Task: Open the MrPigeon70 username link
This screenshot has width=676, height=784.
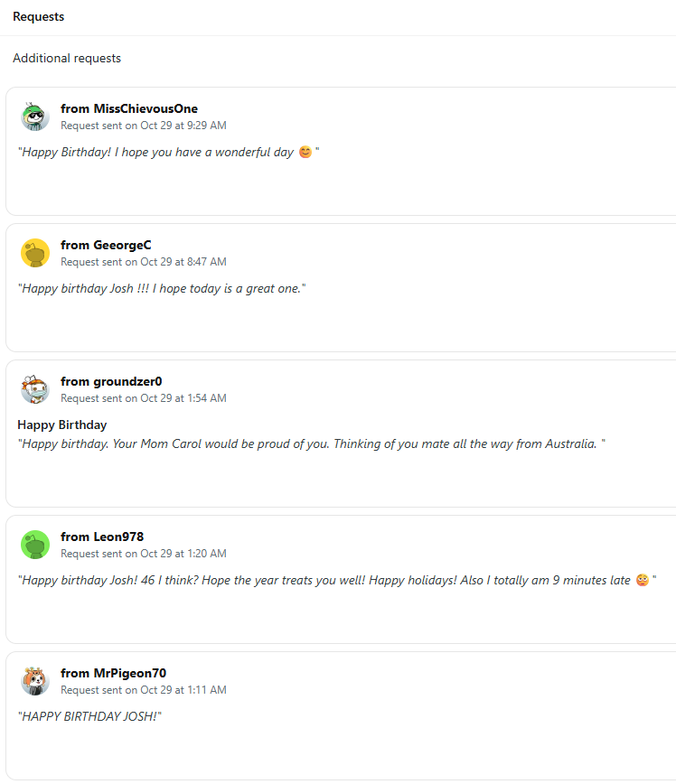Action: tap(129, 674)
